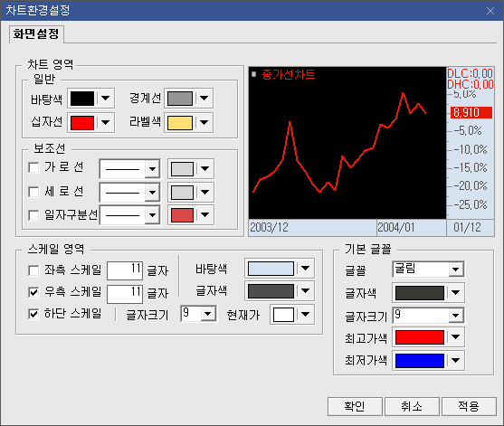504x426 pixels.
Task: Click the 스케일 영역 바탕색 light blue swatch
Action: click(x=271, y=269)
